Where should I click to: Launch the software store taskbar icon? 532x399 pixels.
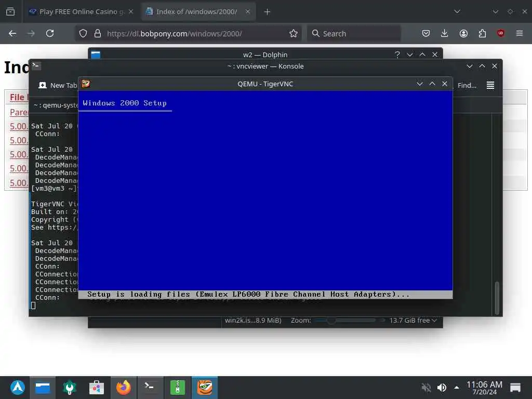[96, 388]
